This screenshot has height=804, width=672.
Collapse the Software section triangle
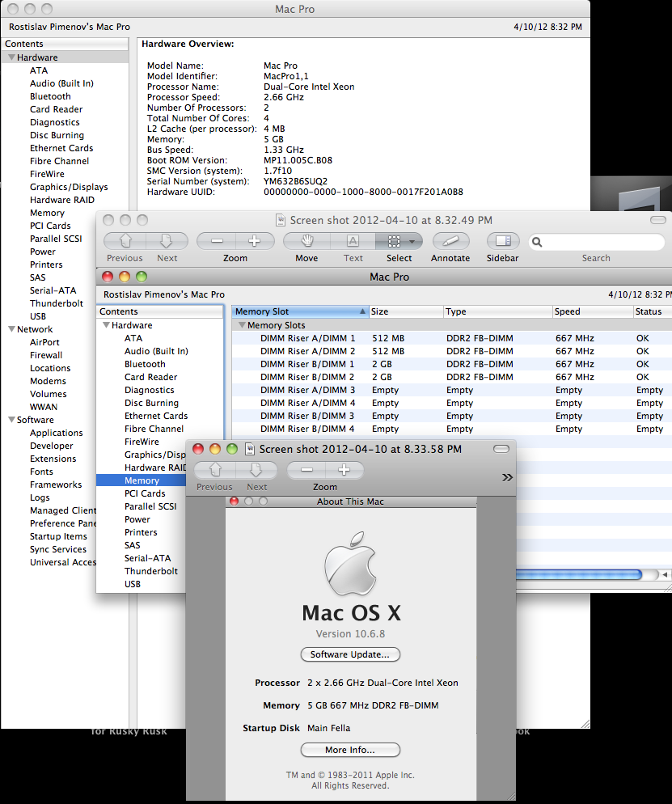point(11,420)
